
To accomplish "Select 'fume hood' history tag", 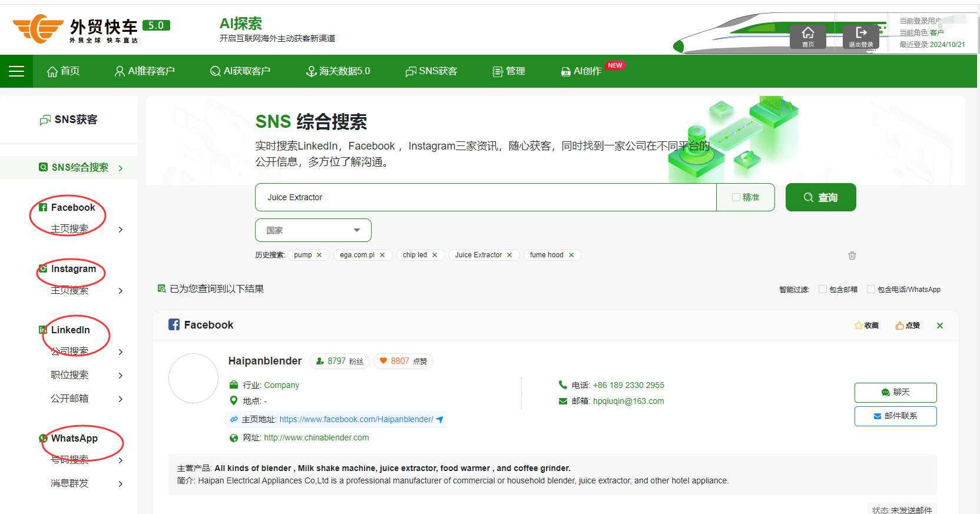I will point(547,255).
